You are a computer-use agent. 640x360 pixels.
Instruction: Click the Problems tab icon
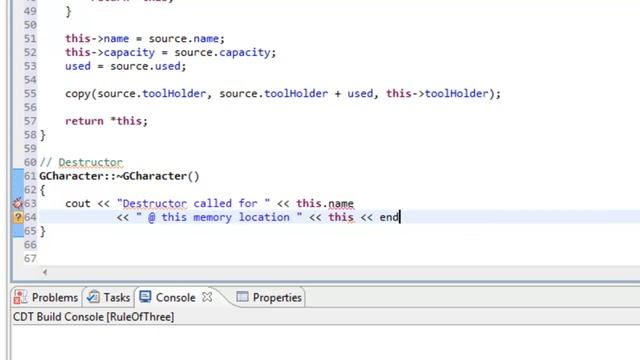pyautogui.click(x=20, y=297)
